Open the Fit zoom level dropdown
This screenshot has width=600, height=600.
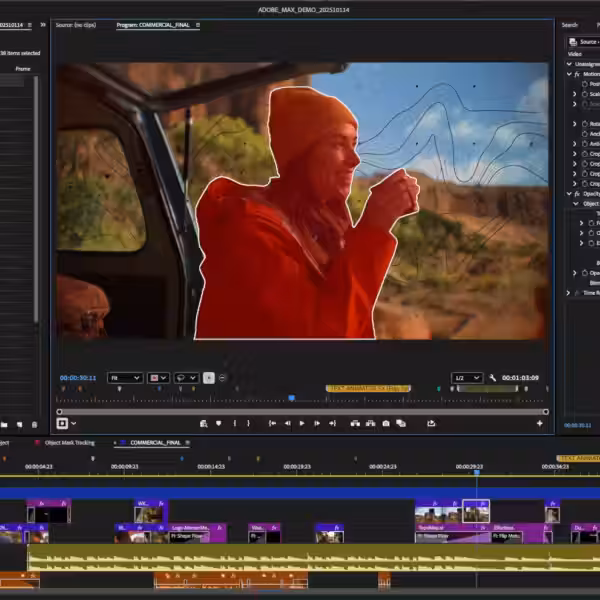tap(125, 378)
